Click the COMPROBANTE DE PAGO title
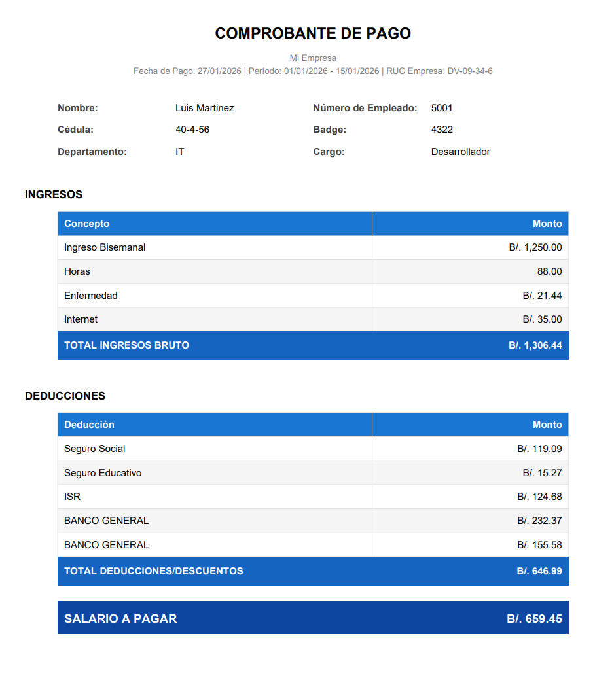The height and width of the screenshot is (700, 612). point(313,33)
